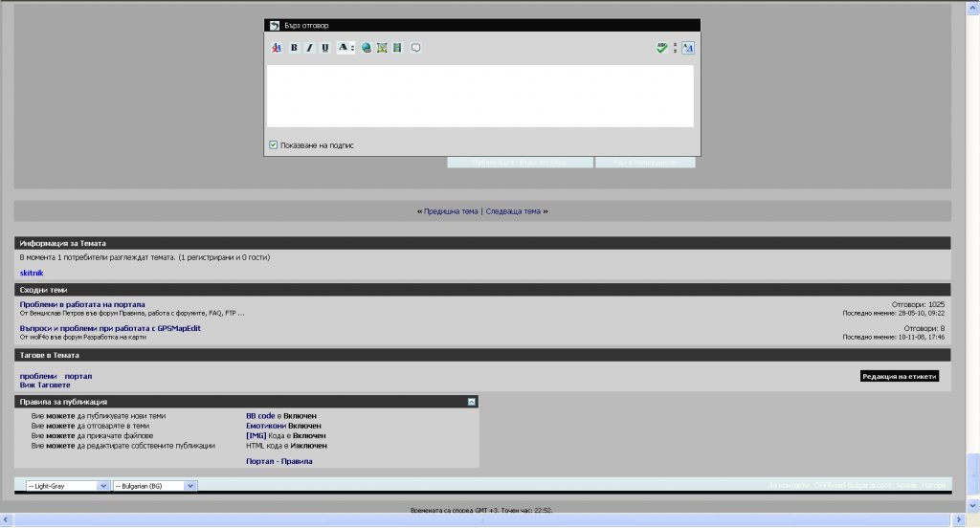Click inside the quick reply text area
This screenshot has width=980, height=528.
coord(479,96)
